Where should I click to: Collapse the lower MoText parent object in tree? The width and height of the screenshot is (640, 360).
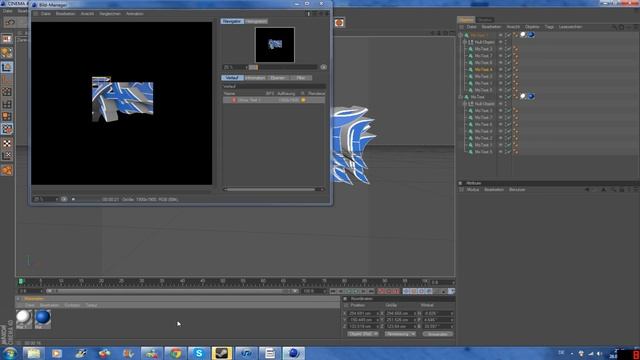[x=461, y=97]
